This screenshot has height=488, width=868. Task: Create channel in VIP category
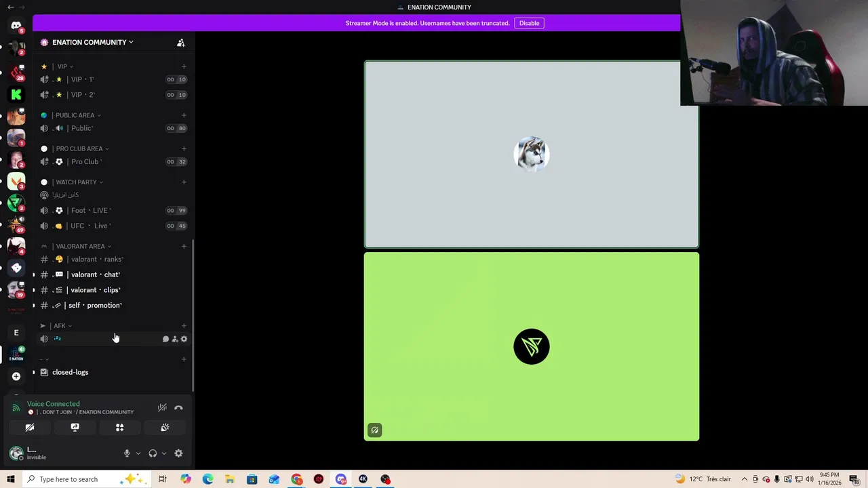click(184, 66)
